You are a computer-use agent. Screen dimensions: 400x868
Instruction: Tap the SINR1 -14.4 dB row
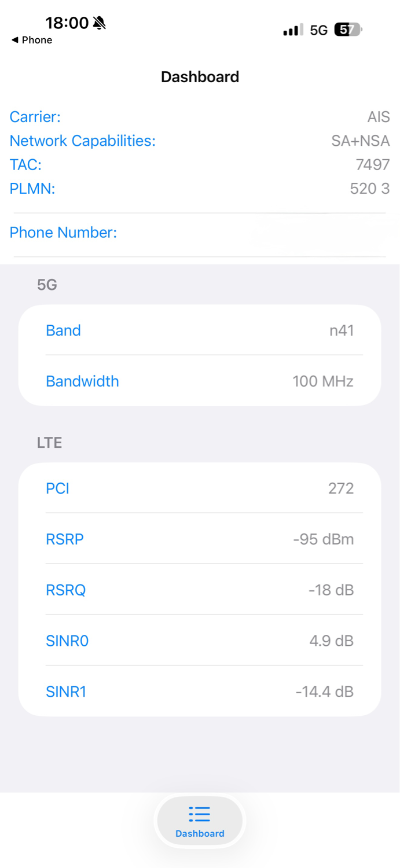click(200, 692)
